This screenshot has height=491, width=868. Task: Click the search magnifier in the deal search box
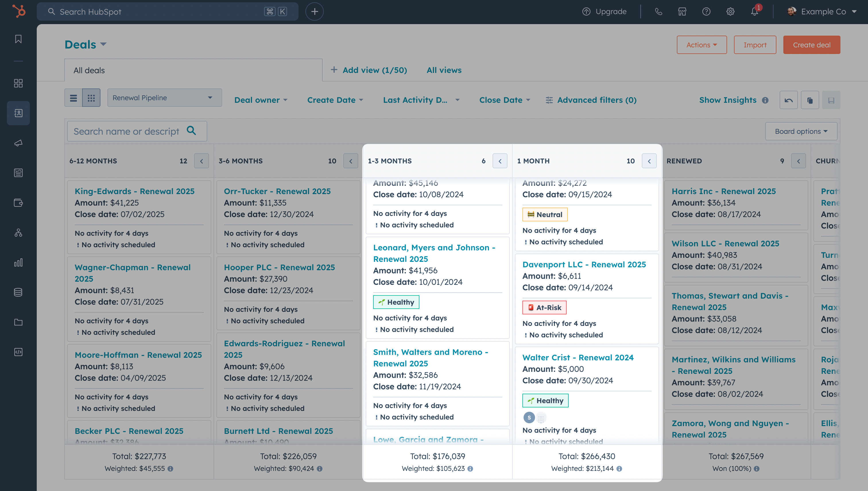tap(191, 131)
